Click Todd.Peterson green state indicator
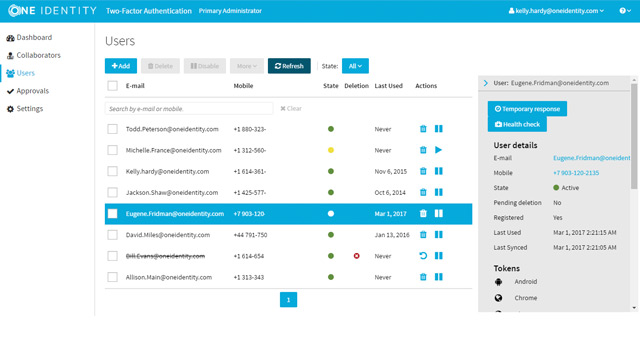Image resolution: width=640 pixels, height=360 pixels. click(331, 129)
